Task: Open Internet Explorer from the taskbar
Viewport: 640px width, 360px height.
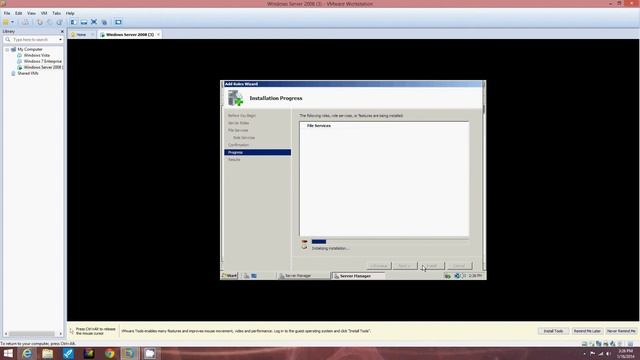Action: 27,353
